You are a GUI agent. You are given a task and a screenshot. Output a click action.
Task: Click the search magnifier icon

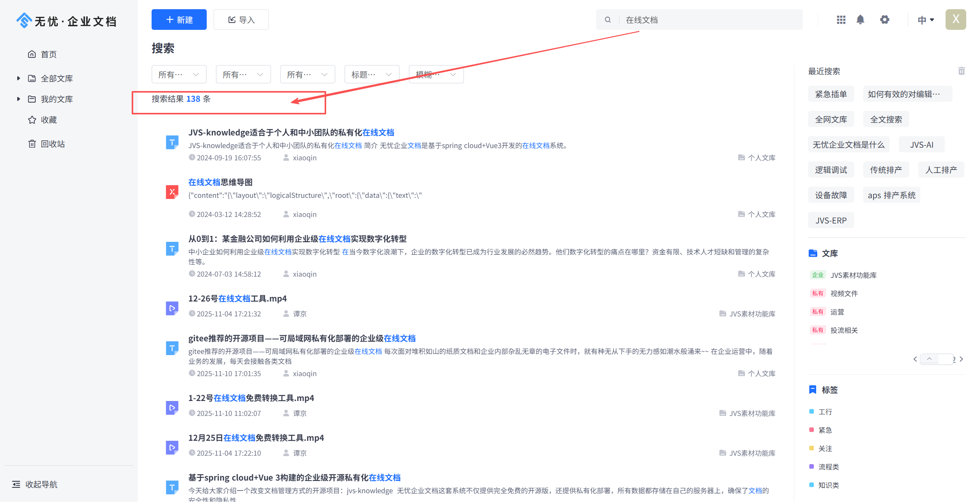608,20
